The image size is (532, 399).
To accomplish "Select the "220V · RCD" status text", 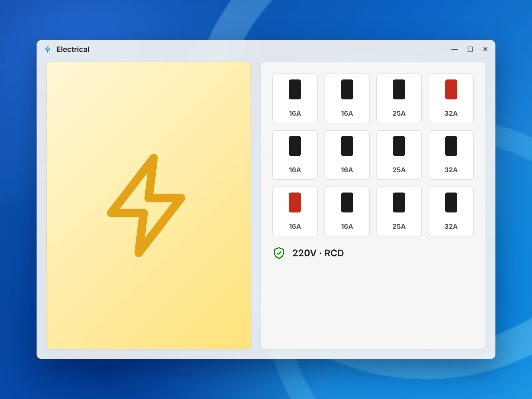I will tap(318, 253).
